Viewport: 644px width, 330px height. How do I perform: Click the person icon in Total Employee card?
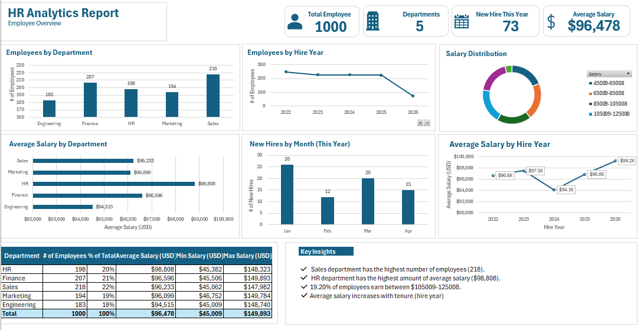click(295, 21)
